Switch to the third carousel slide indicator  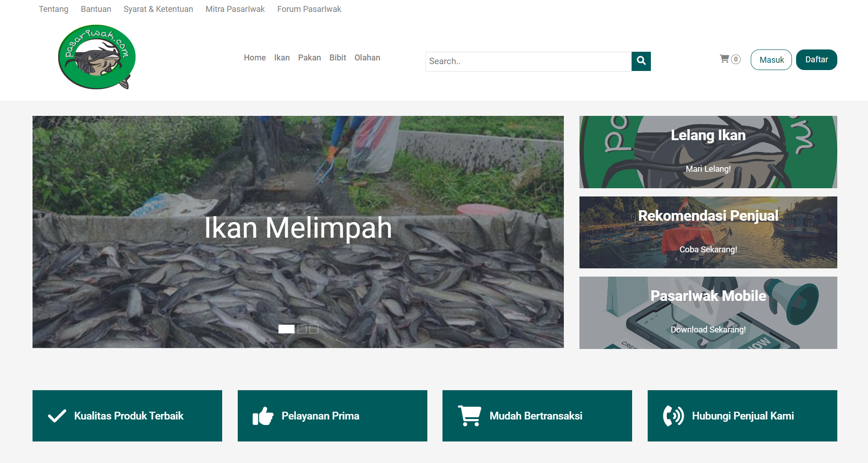(314, 329)
